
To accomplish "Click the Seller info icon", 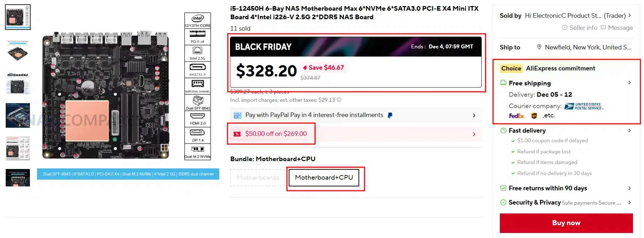I will (565, 28).
